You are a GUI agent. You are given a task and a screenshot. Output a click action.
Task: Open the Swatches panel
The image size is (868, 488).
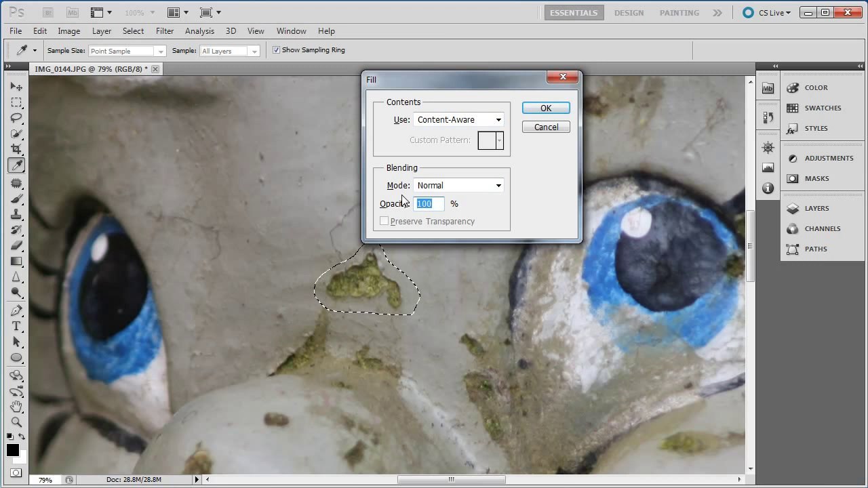[x=823, y=108]
